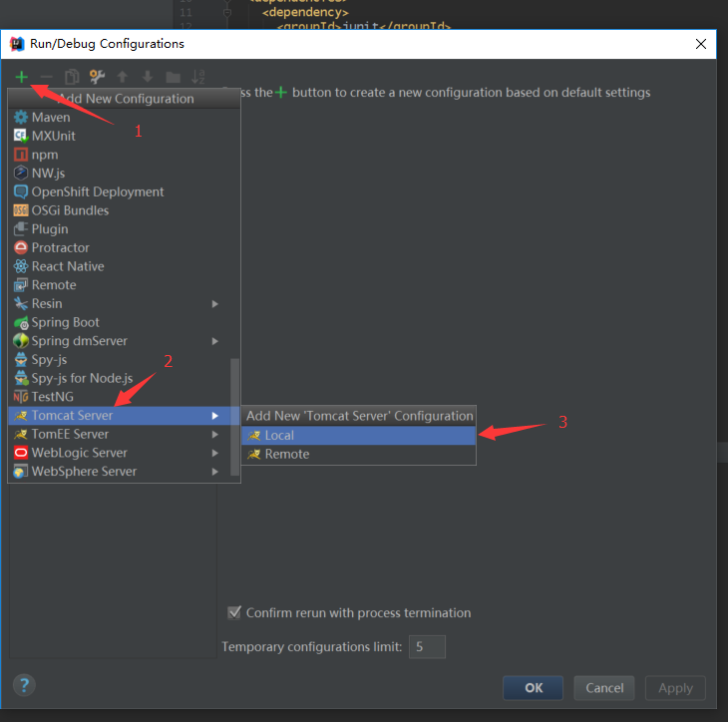Click the Apply button

pos(675,688)
